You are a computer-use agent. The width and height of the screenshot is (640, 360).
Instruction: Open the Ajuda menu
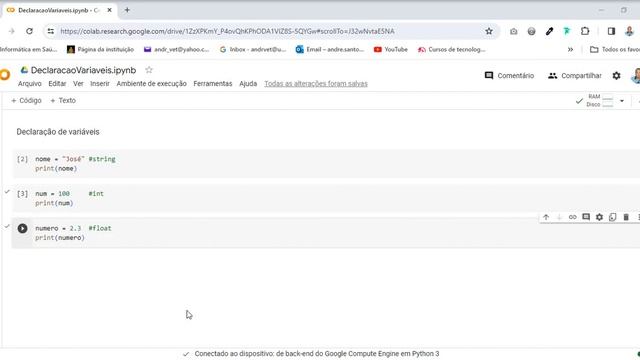point(248,84)
